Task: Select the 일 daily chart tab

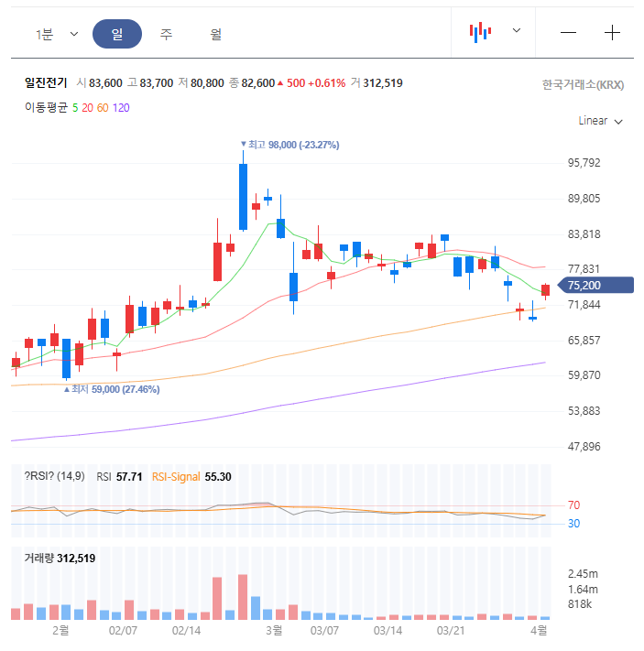Action: click(x=117, y=34)
